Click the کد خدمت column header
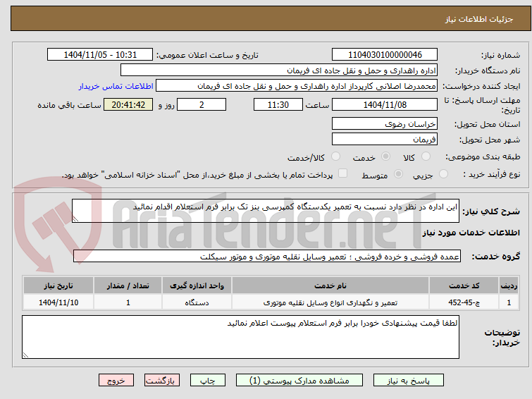The height and width of the screenshot is (399, 532). click(x=464, y=286)
